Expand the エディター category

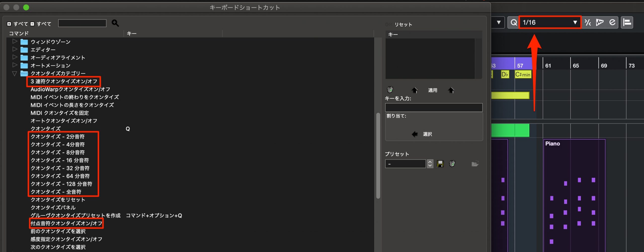[x=15, y=49]
